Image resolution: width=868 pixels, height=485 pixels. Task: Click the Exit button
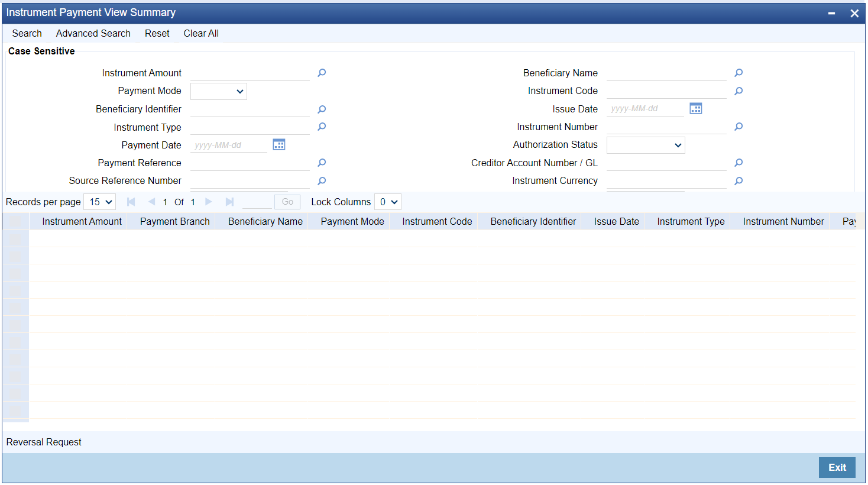(x=837, y=467)
